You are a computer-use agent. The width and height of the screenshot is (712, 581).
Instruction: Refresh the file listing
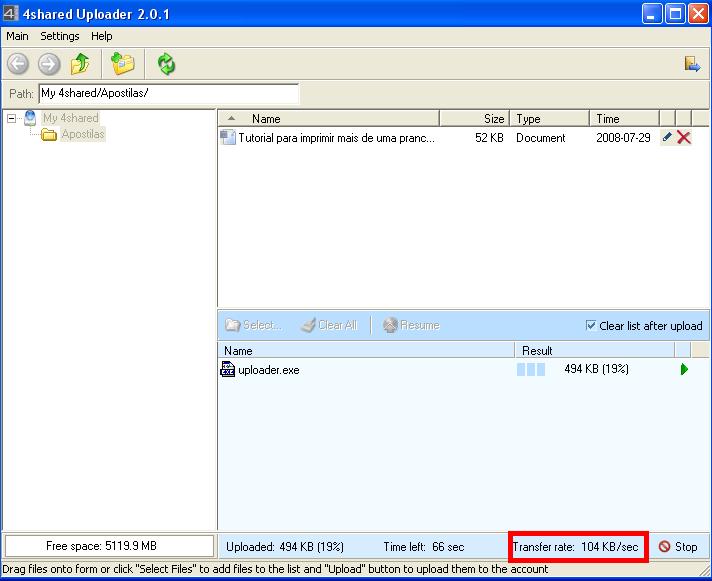click(166, 64)
